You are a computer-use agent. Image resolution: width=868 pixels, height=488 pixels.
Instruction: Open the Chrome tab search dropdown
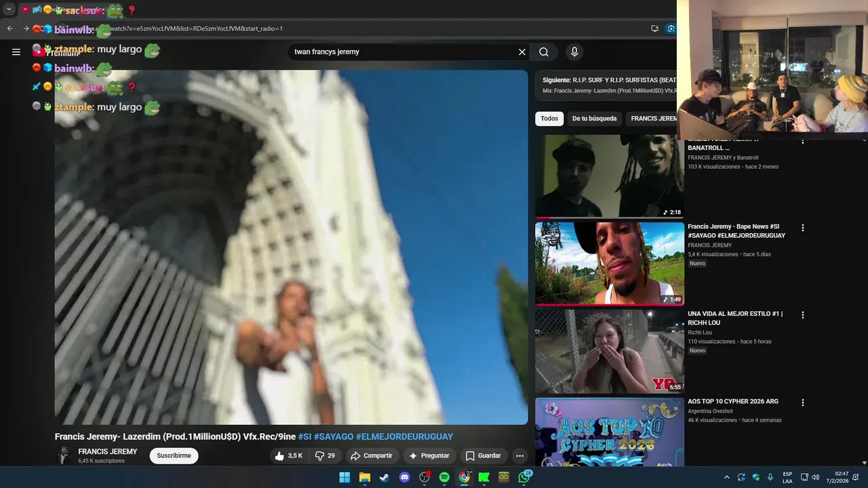click(x=9, y=9)
